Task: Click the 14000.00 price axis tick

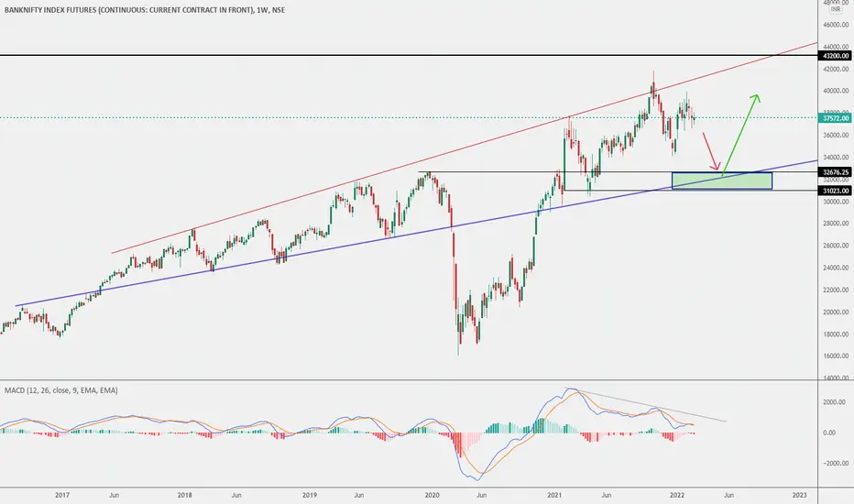Action: pos(836,378)
